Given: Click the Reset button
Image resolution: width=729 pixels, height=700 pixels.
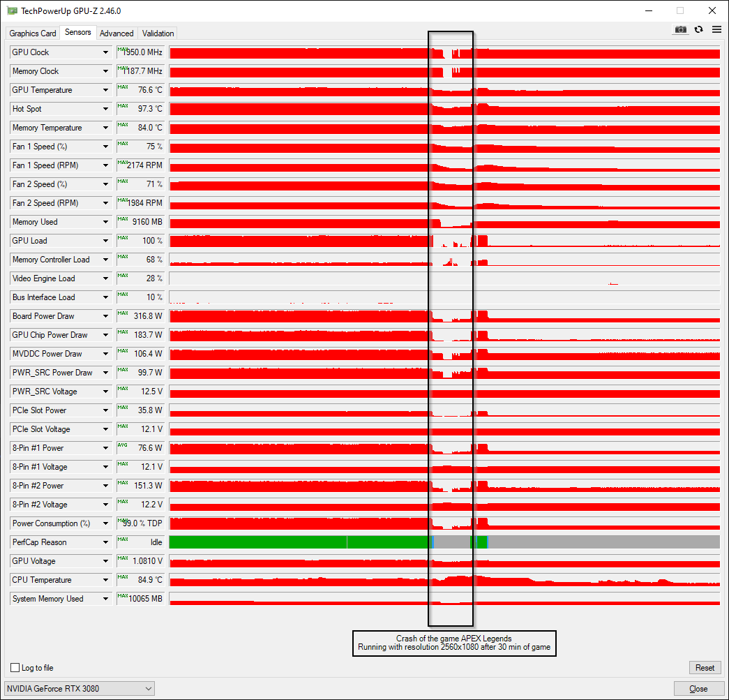Looking at the screenshot, I should tap(705, 668).
